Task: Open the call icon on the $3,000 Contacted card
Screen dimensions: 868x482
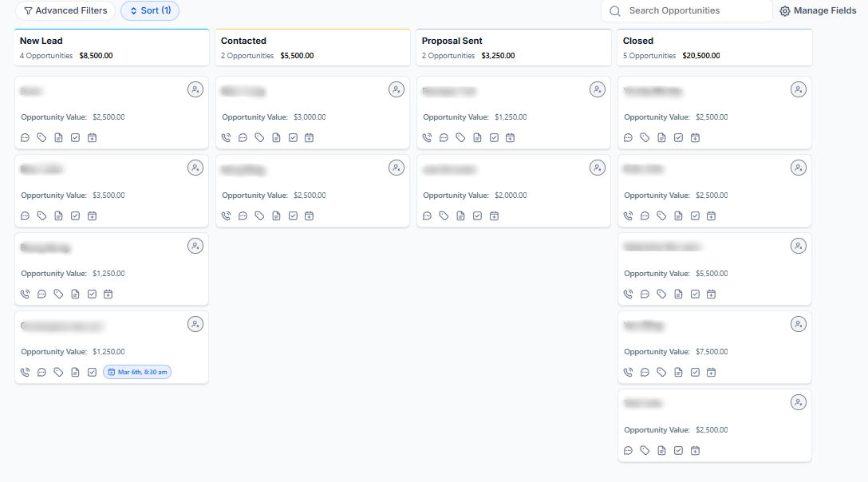Action: (x=226, y=137)
